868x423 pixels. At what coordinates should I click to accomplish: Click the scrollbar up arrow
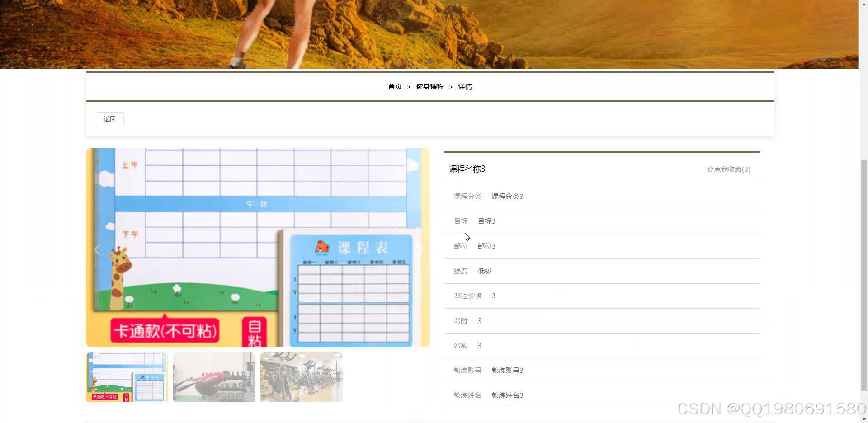pyautogui.click(x=864, y=4)
